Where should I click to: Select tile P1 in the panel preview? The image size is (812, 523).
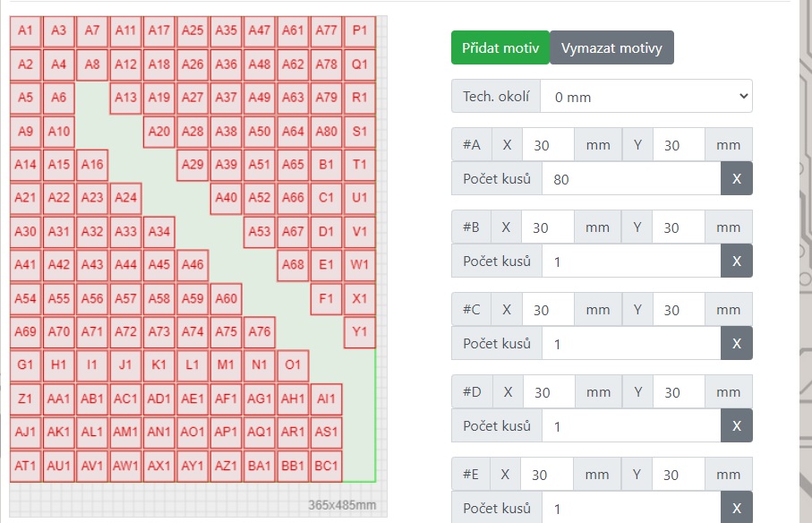click(x=360, y=30)
